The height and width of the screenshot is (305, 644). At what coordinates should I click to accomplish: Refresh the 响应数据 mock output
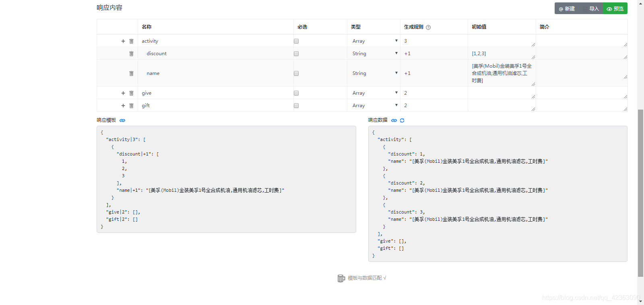coord(402,120)
